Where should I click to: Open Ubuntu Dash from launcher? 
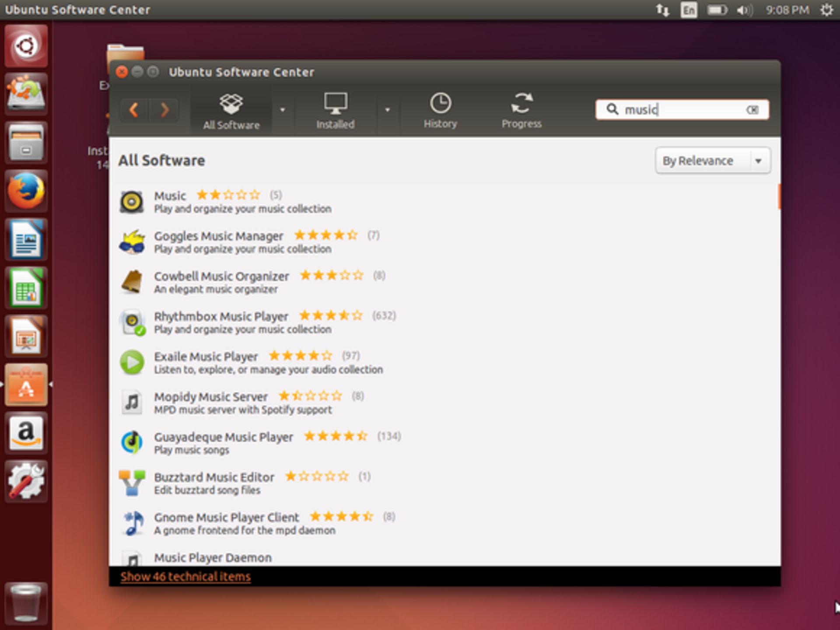pyautogui.click(x=26, y=46)
